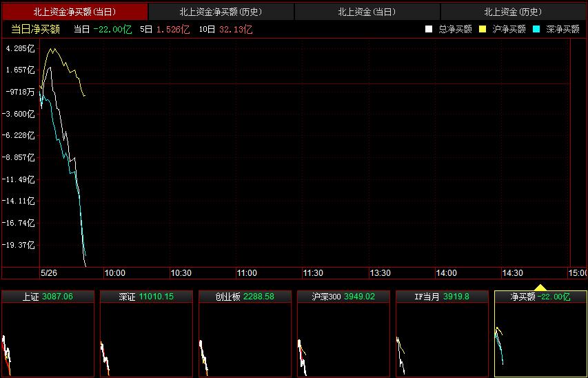
Task: Select the 深证 index mini chart
Action: pos(146,334)
